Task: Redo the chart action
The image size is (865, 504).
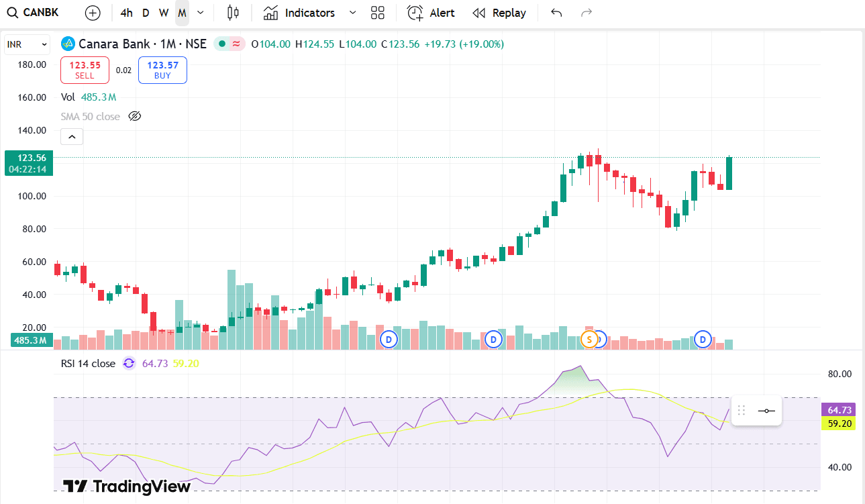Action: [587, 13]
